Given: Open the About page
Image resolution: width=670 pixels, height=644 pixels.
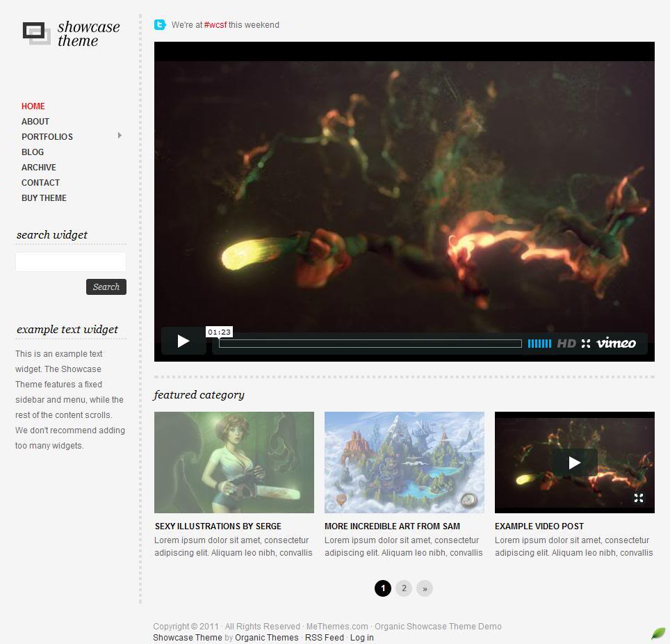Looking at the screenshot, I should tap(35, 122).
